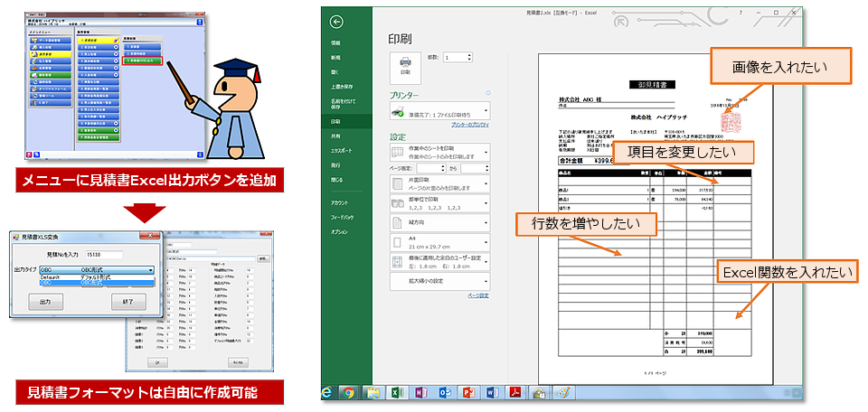Select 上書き保存 in the sidebar
Viewport: 868px width, 412px height.
(x=342, y=87)
